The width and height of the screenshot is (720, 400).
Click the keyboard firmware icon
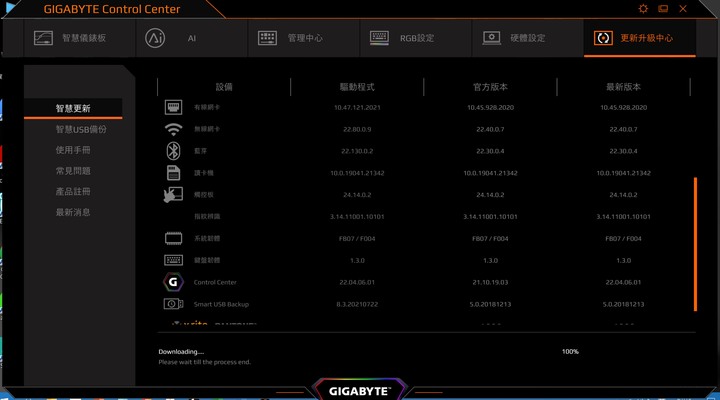click(x=173, y=260)
